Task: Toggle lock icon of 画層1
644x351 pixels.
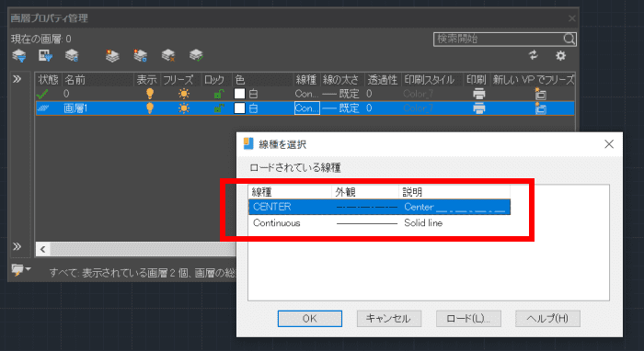Action: 219,108
